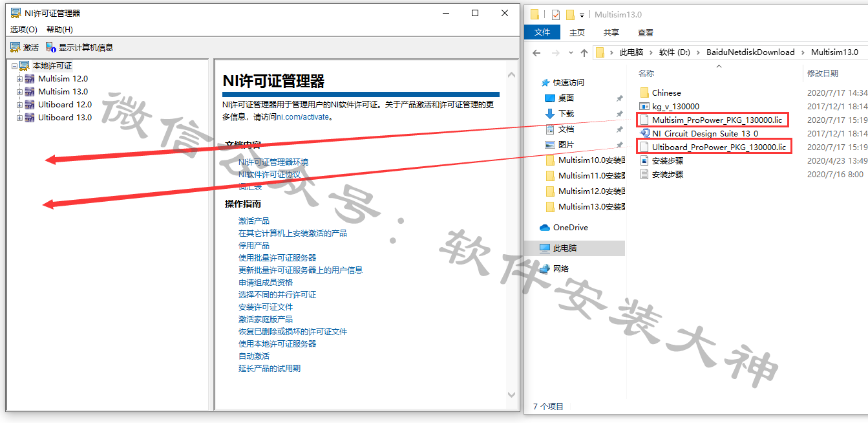Image resolution: width=868 pixels, height=423 pixels.
Task: Open the 选择不同的并行许可证 link
Action: 277,295
